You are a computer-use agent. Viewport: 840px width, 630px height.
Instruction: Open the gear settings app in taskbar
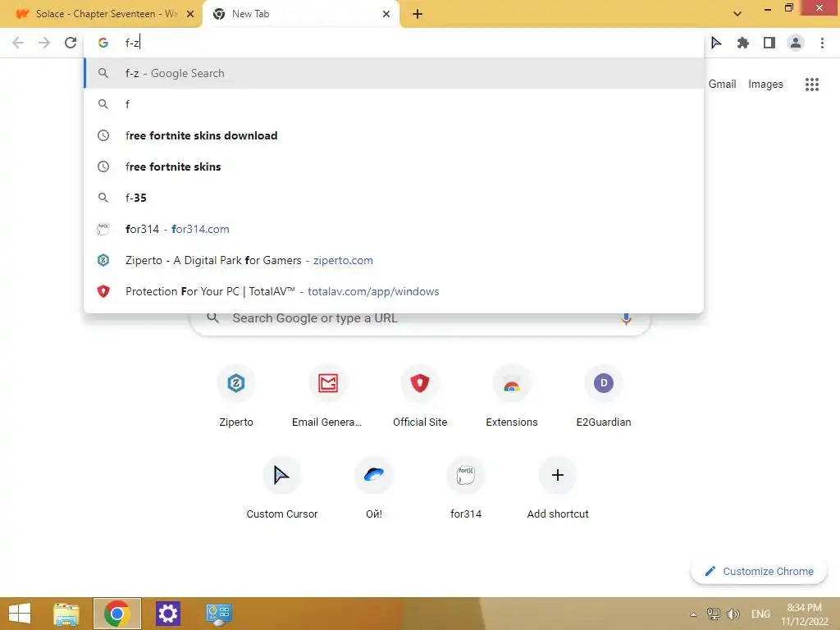point(167,614)
